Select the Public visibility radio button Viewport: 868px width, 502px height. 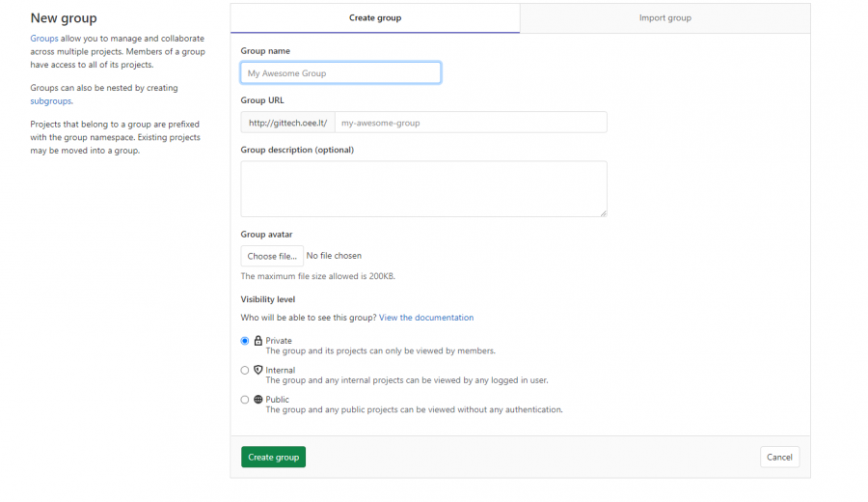pos(245,400)
